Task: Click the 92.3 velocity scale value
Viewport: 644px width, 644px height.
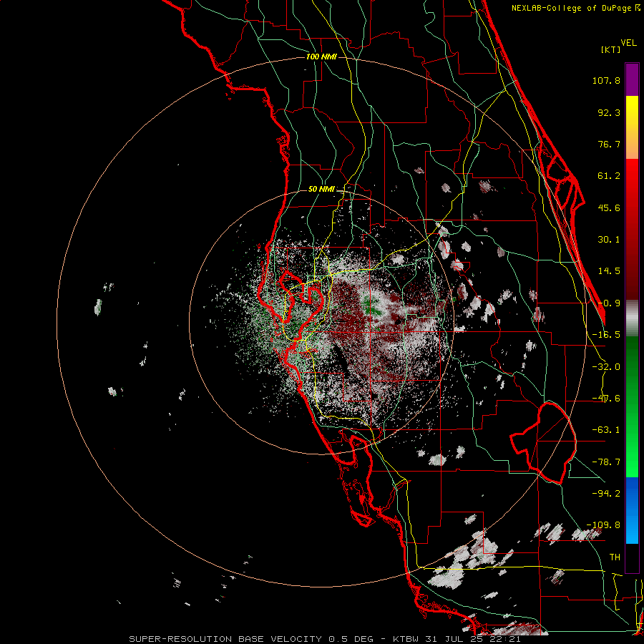Action: (x=609, y=112)
